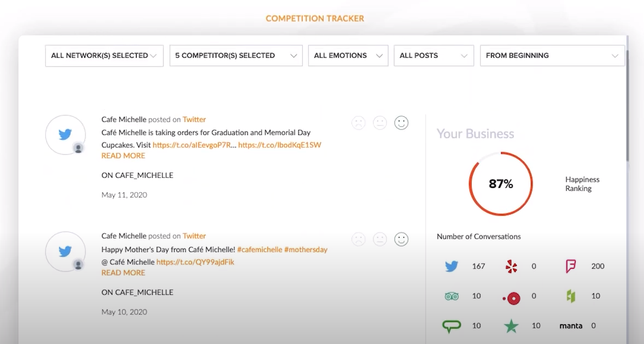This screenshot has width=644, height=344.
Task: Mark the May 10 post as sad emotion
Action: [x=359, y=239]
